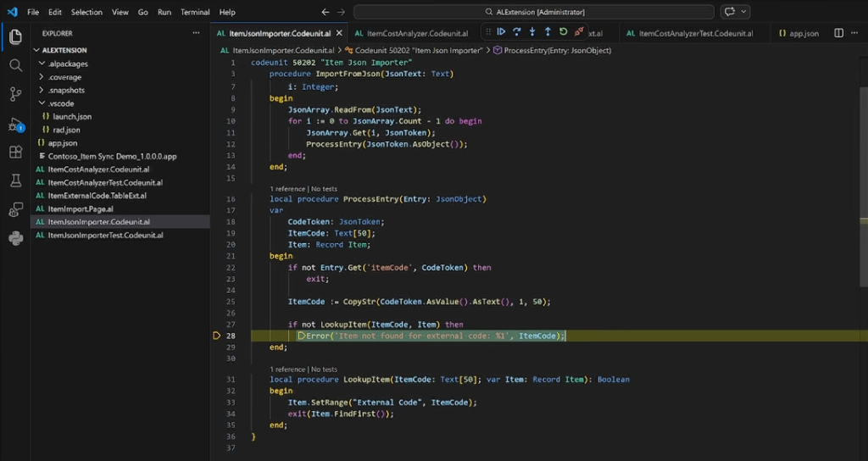Place cursor on line 33 Item.SetRange code
This screenshot has width=868, height=461.
pyautogui.click(x=382, y=403)
